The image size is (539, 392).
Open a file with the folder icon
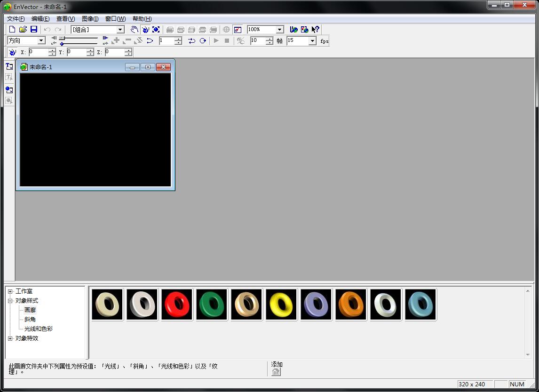click(23, 30)
